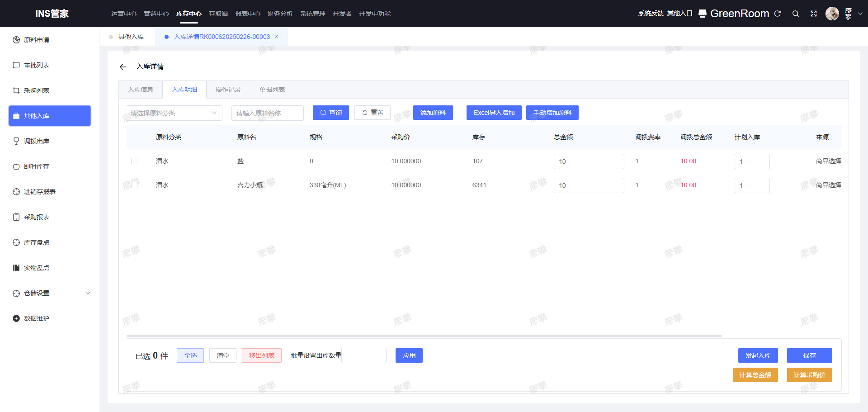Click the 清空 button
This screenshot has width=868, height=412.
223,355
